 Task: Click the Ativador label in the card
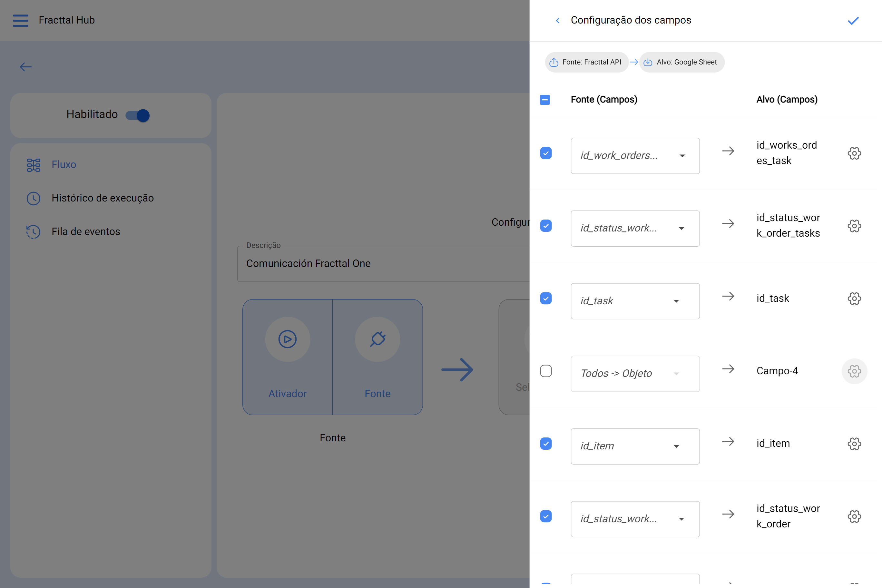pos(288,394)
